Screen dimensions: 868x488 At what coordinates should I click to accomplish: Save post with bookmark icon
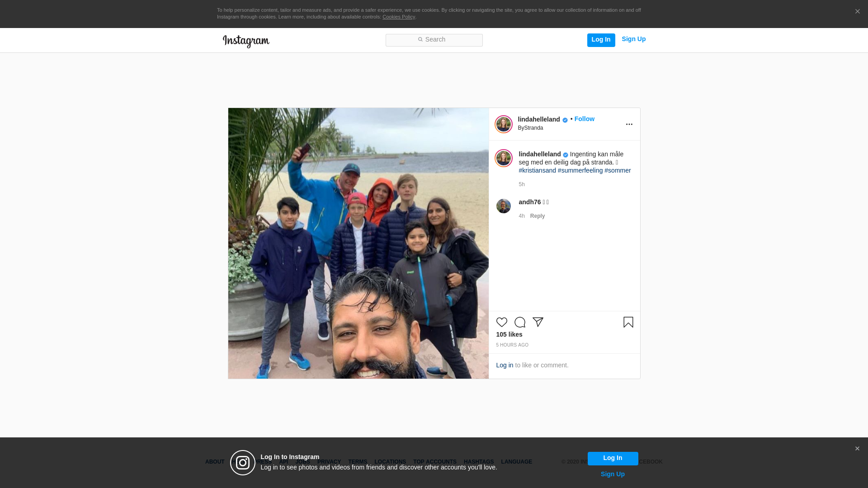(628, 322)
